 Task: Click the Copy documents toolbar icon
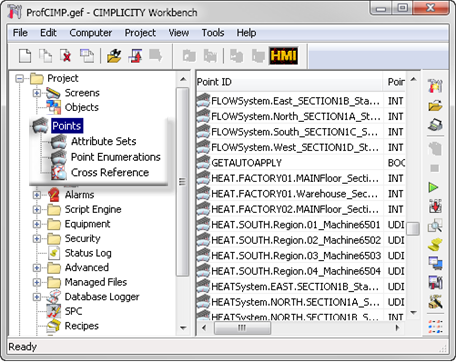46,56
